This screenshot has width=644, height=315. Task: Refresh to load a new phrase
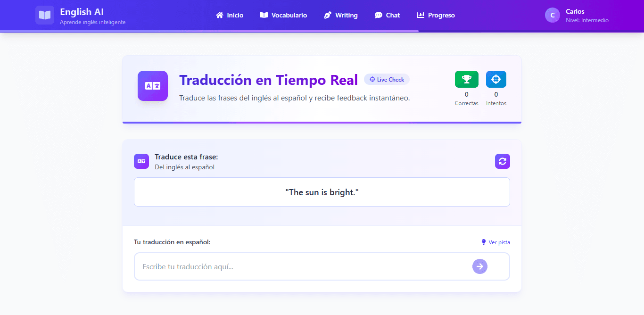point(502,161)
